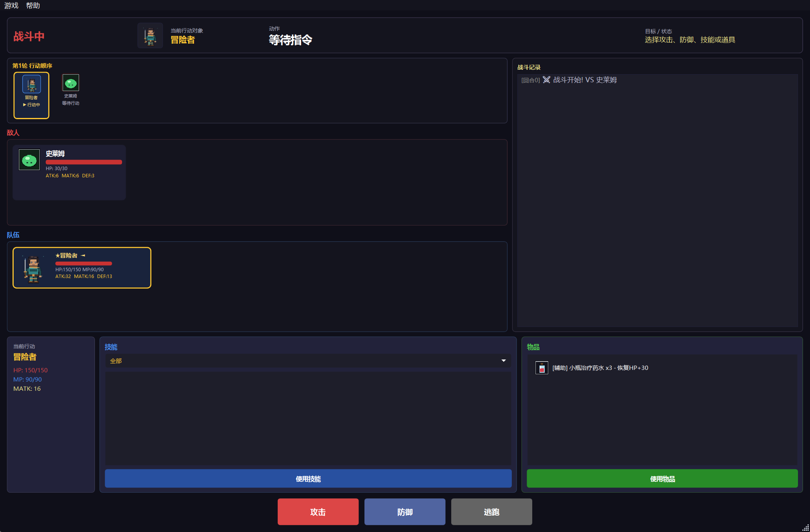Select the ★冒险者 party member name
This screenshot has width=810, height=532.
(66, 256)
